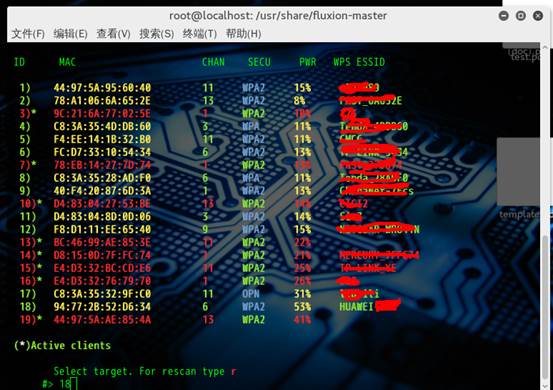Click MAC address 78:A1:06:6A:65:2E
553x390 pixels.
[102, 100]
